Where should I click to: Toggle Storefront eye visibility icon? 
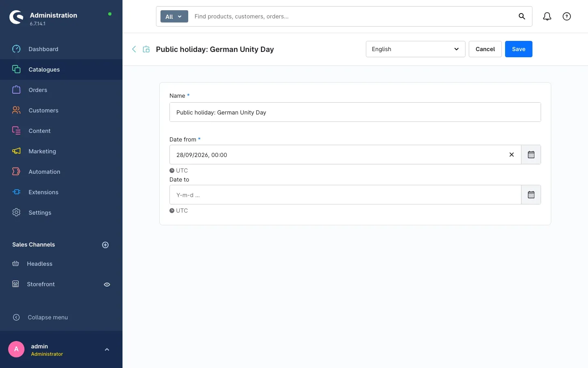107,285
